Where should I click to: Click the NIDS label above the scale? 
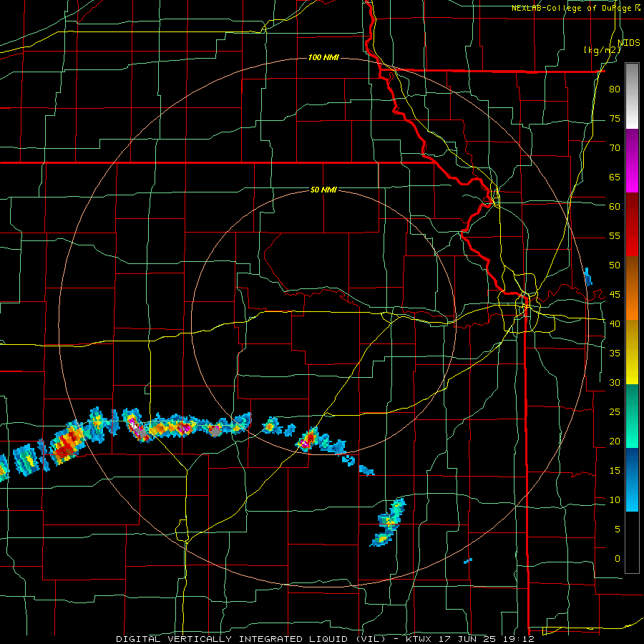[629, 42]
